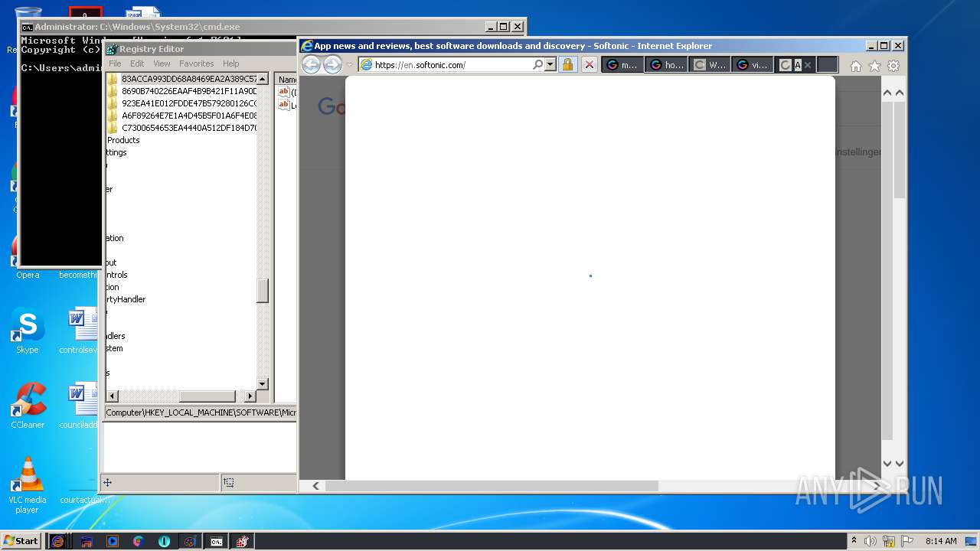The width and height of the screenshot is (980, 551).
Task: Switch to the first 'm...' Google tab
Action: (622, 65)
